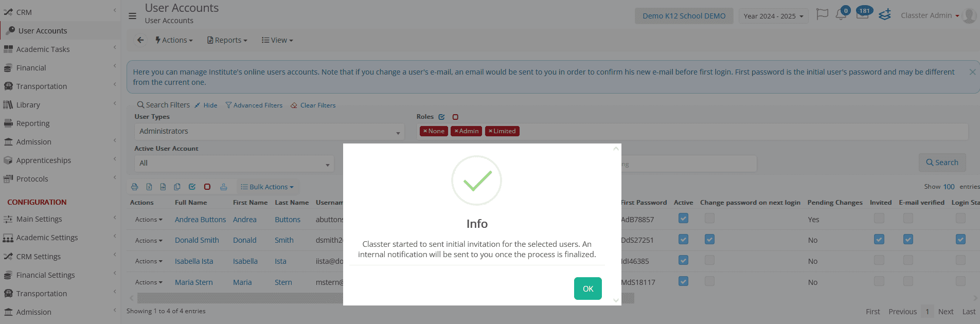
Task: Click the back arrow button
Action: pos(140,40)
